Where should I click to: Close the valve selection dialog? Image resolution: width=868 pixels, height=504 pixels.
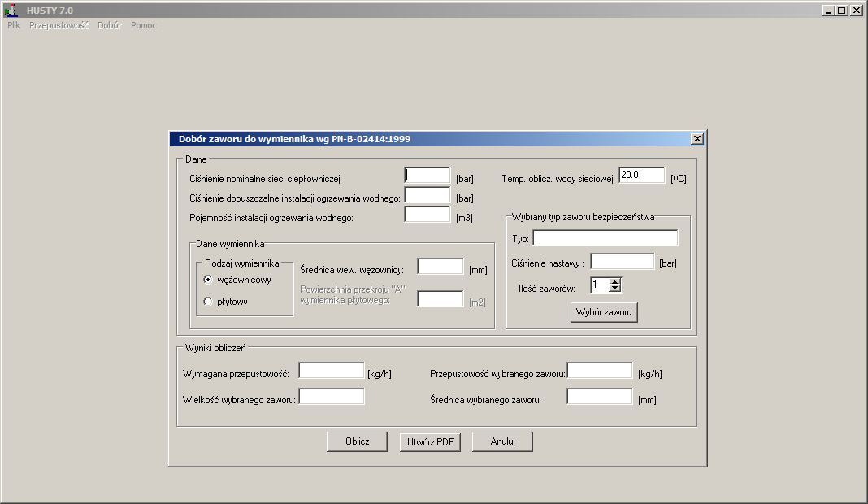(697, 139)
